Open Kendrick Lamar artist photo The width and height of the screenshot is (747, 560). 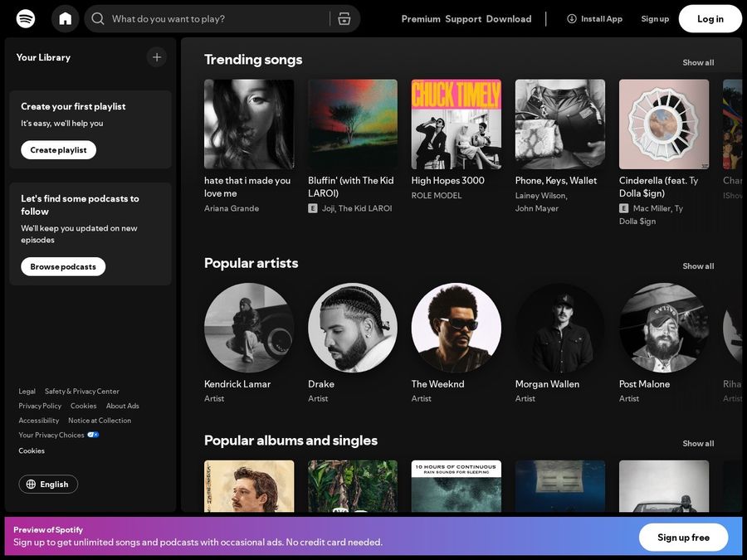point(249,328)
